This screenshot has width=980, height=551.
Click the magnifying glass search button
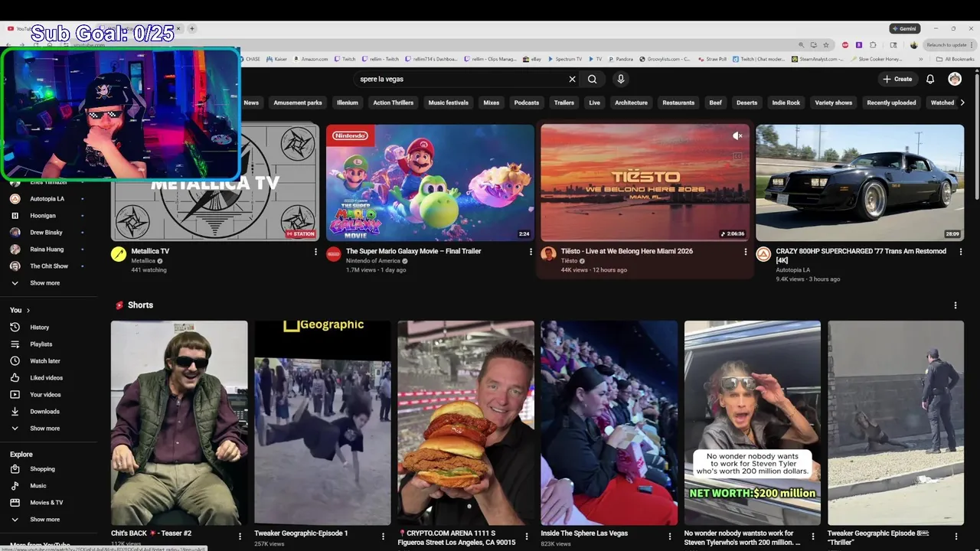[592, 79]
